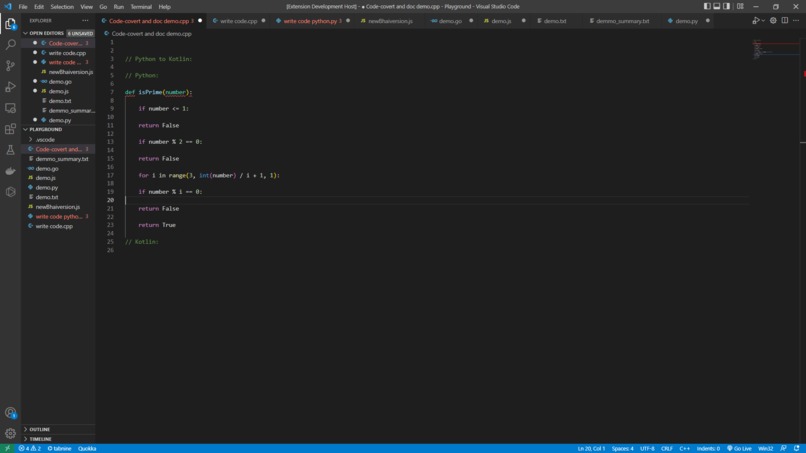
Task: Click the editor minimap
Action: [x=775, y=49]
